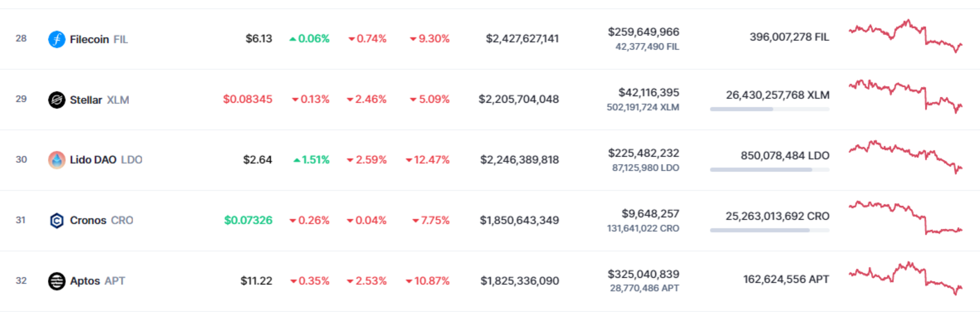Viewport: 980px width, 312px height.
Task: Click the CRO circulating supply progress bar
Action: coord(769,230)
